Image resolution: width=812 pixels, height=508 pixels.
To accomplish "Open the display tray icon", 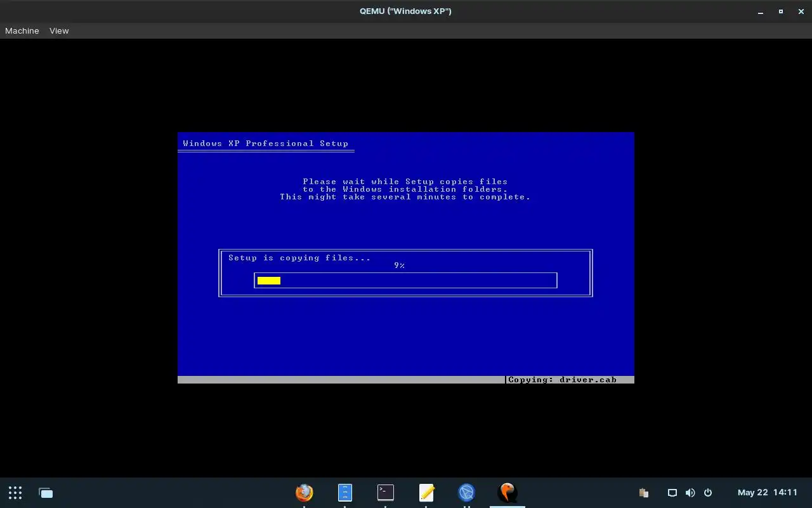I will [672, 493].
